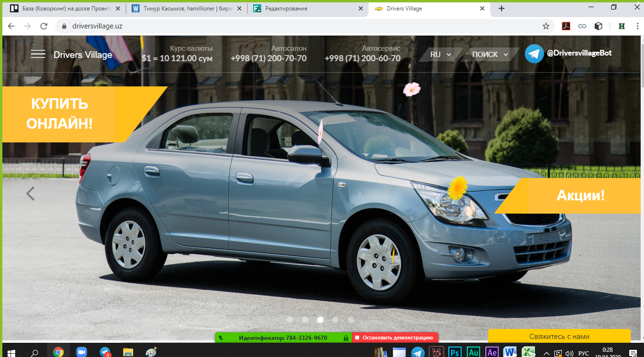Open the Adobe Acrobat extension icon
644x357 pixels.
pyautogui.click(x=566, y=26)
